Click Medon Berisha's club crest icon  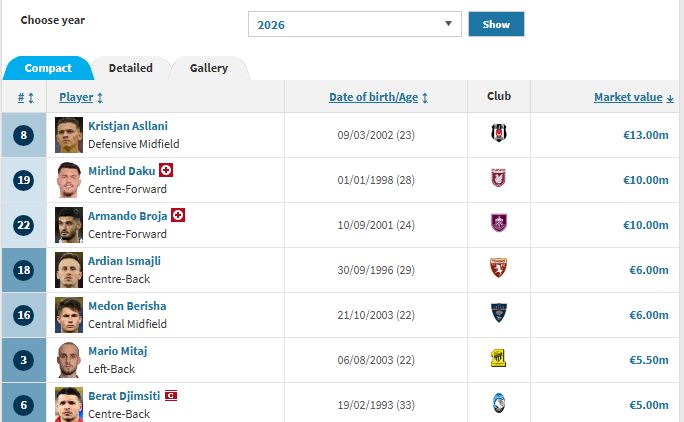coord(499,313)
